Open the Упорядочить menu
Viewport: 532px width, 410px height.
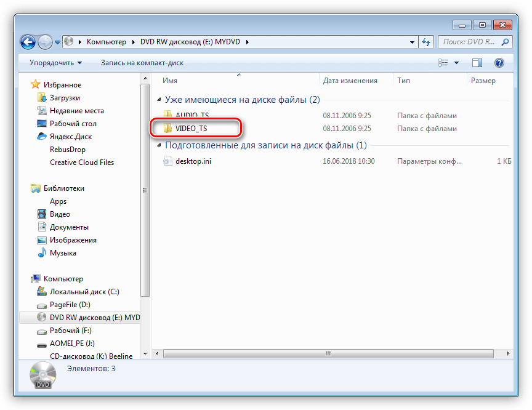(55, 63)
